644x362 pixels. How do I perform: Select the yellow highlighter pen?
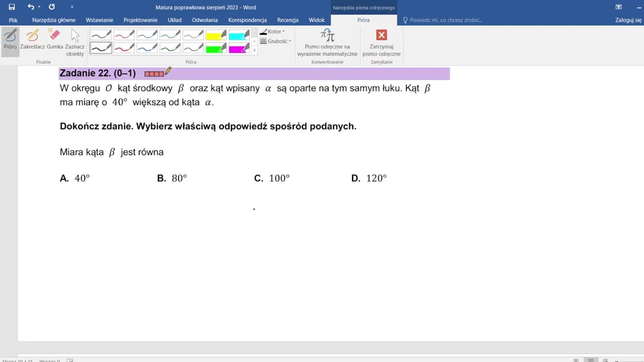pyautogui.click(x=216, y=35)
